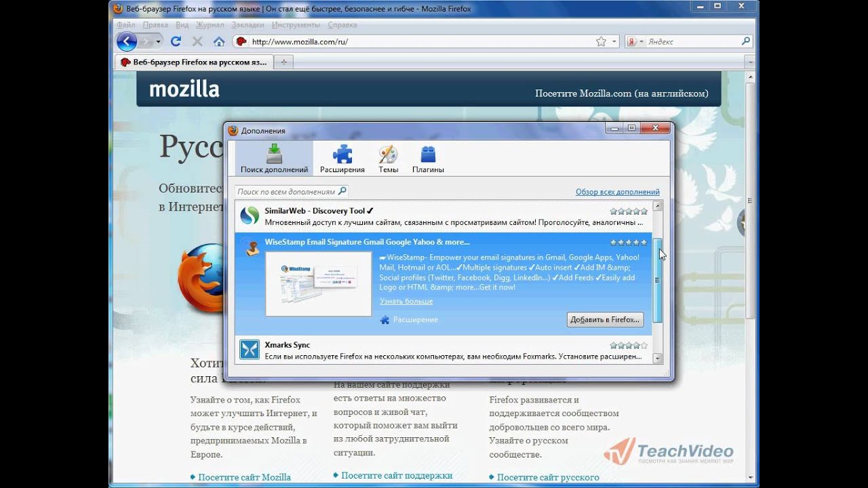Screen dimensions: 868x488
Task: Open the back/forward history dropdown arrow
Action: 159,41
